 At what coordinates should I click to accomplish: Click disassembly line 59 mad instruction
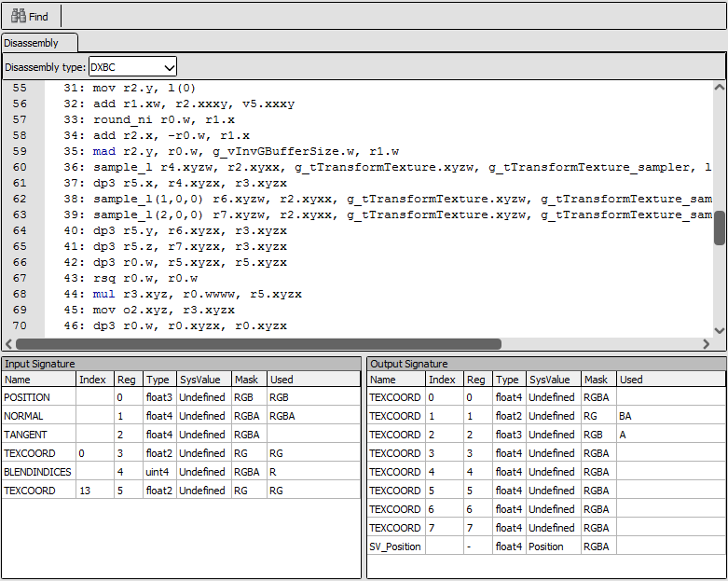coord(231,151)
